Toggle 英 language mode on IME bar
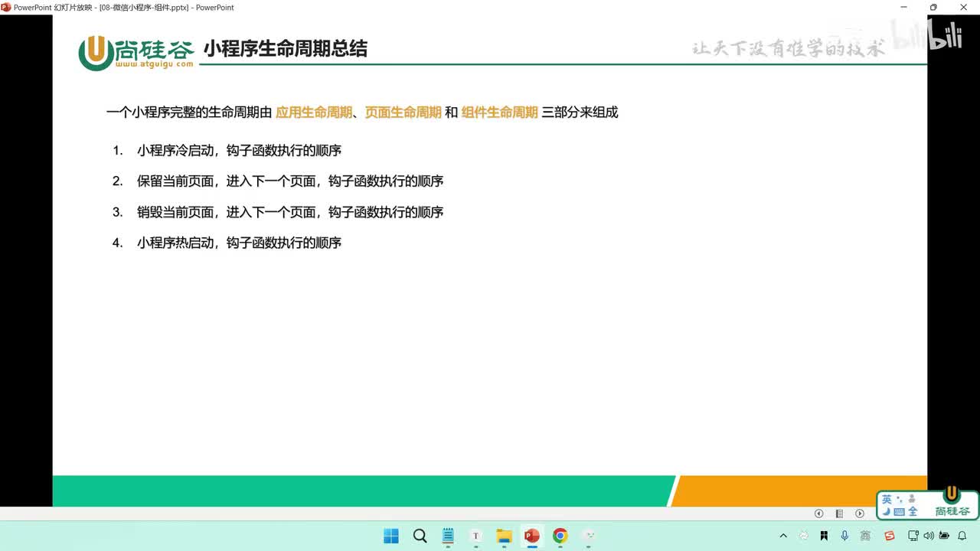This screenshot has height=551, width=980. [887, 499]
